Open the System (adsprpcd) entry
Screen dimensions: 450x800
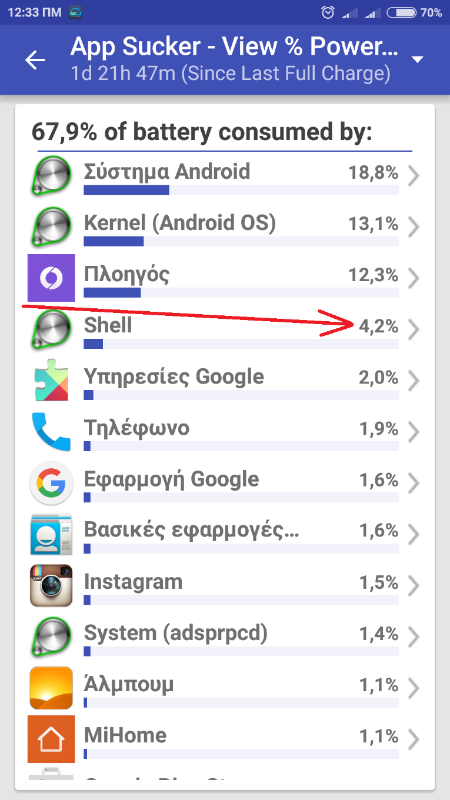pos(224,636)
